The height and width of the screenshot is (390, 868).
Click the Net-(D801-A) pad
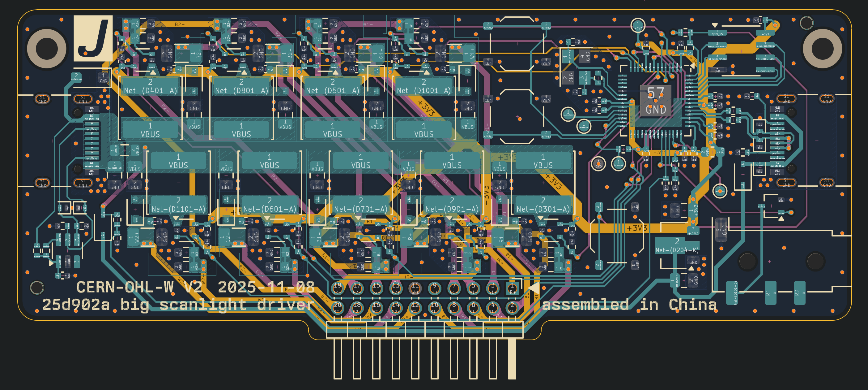(x=241, y=86)
